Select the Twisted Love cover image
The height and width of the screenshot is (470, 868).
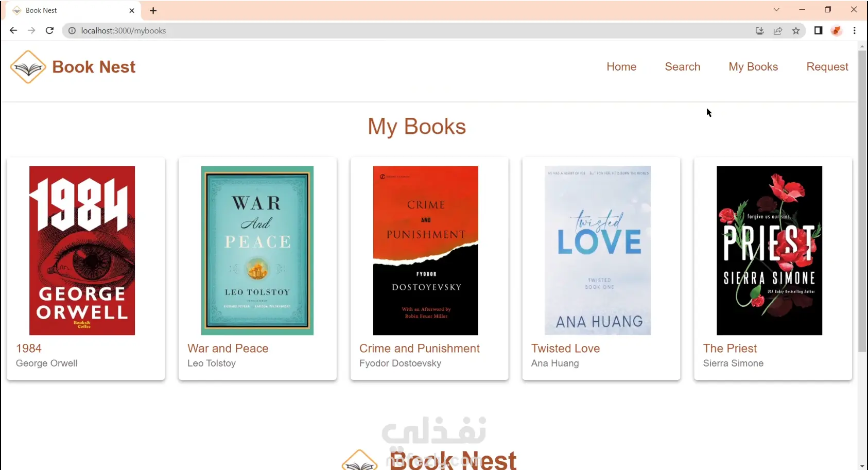598,250
